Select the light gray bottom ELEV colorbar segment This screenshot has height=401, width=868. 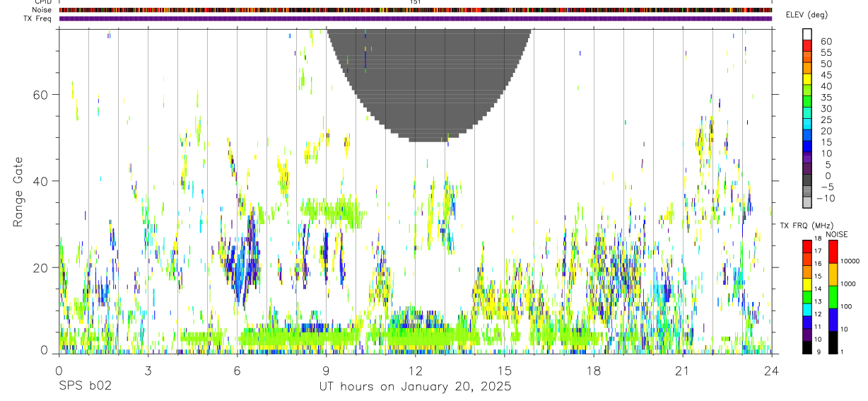coord(807,203)
